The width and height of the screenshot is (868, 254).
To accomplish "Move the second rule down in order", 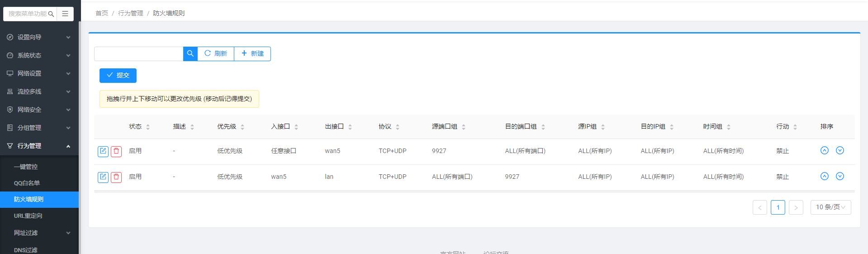I will 840,176.
